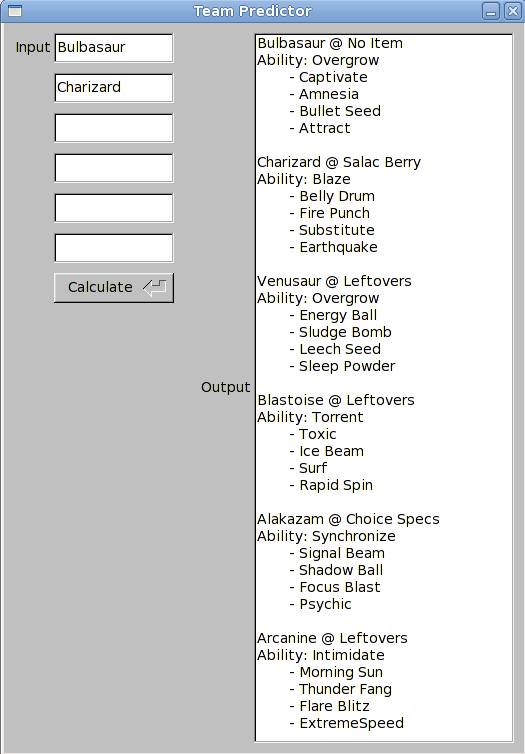Click the '- Morning Sun' move line
This screenshot has width=525, height=754.
click(337, 672)
